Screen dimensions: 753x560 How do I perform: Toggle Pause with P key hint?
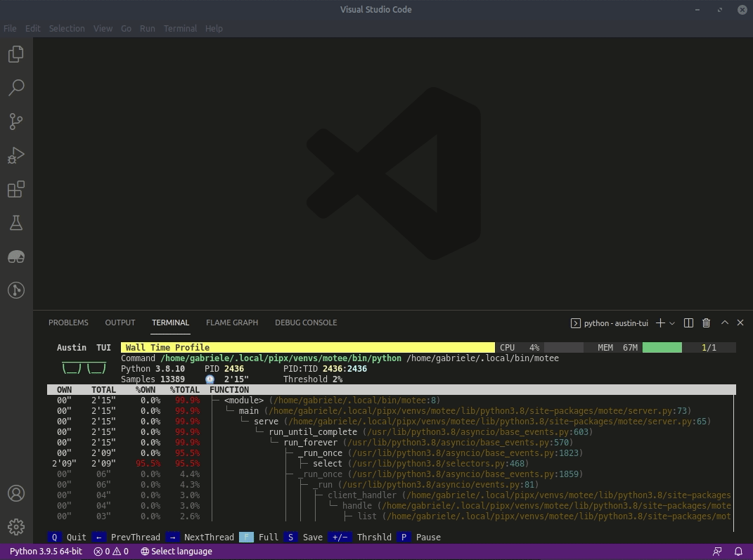tap(419, 537)
